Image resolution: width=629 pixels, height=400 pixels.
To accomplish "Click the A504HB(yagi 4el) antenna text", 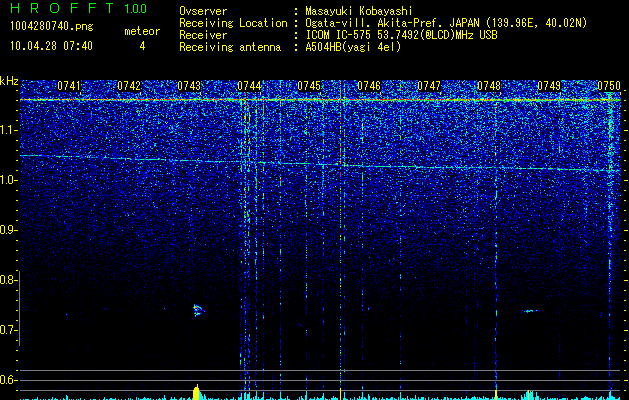I will 353,47.
